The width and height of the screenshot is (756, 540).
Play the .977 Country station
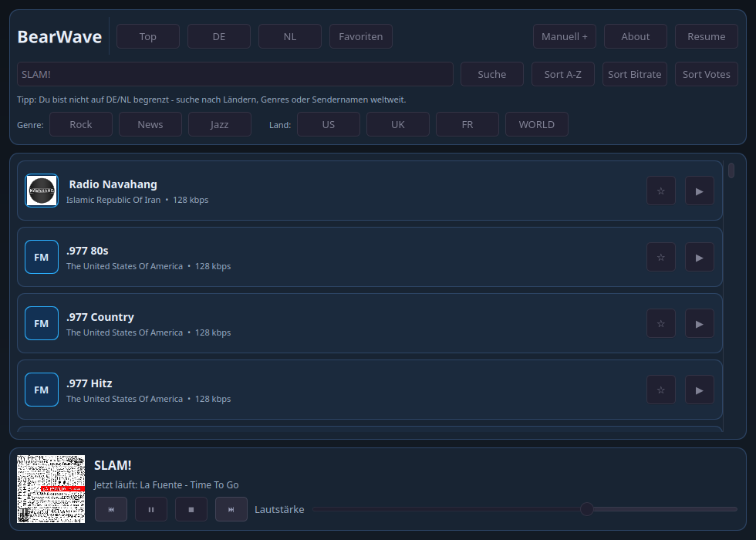tap(699, 323)
